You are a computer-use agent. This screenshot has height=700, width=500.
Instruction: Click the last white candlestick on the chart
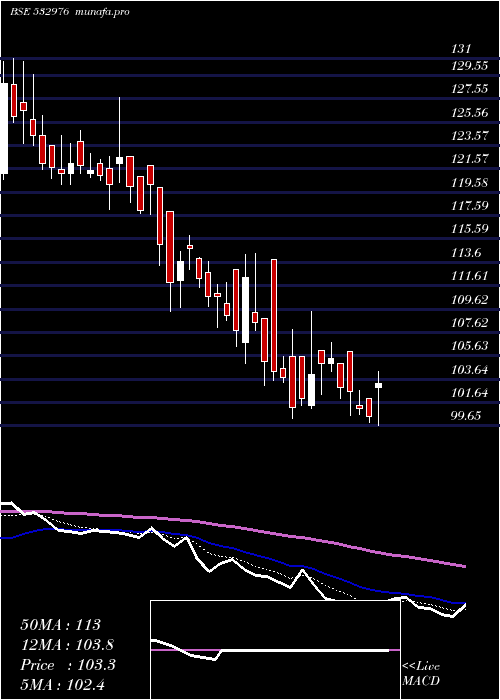(378, 386)
